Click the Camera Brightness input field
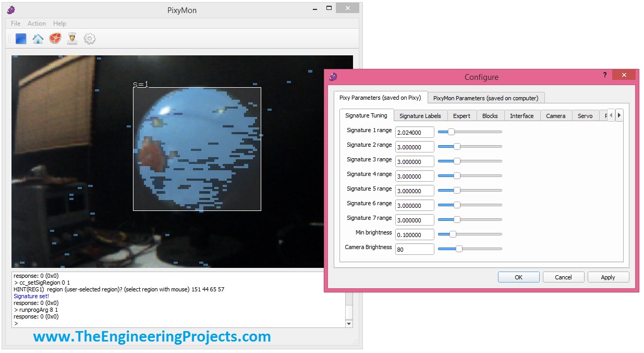644x353 pixels. click(x=415, y=250)
